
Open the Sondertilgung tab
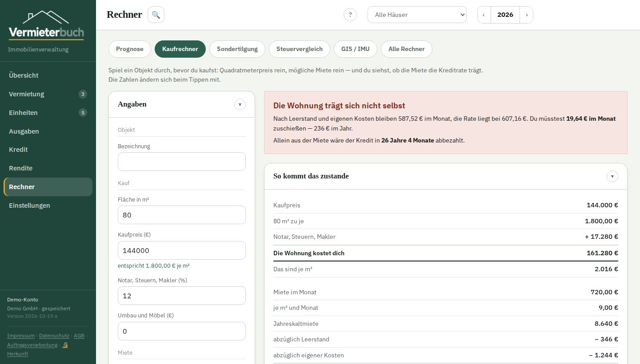click(x=237, y=49)
